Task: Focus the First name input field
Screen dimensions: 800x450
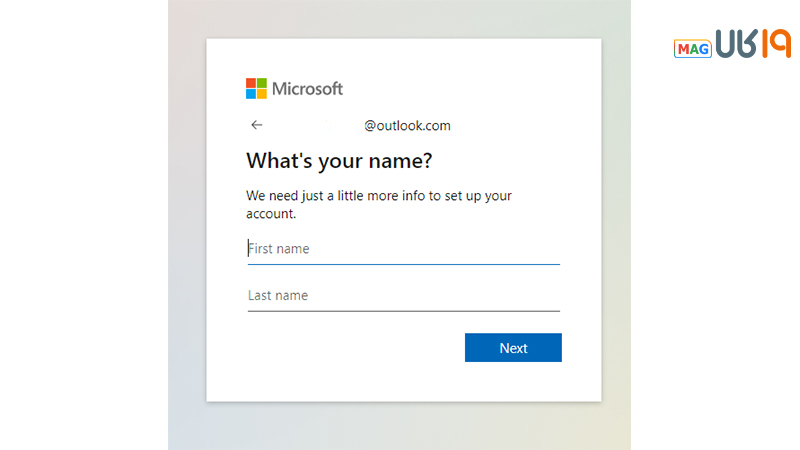Action: 403,249
